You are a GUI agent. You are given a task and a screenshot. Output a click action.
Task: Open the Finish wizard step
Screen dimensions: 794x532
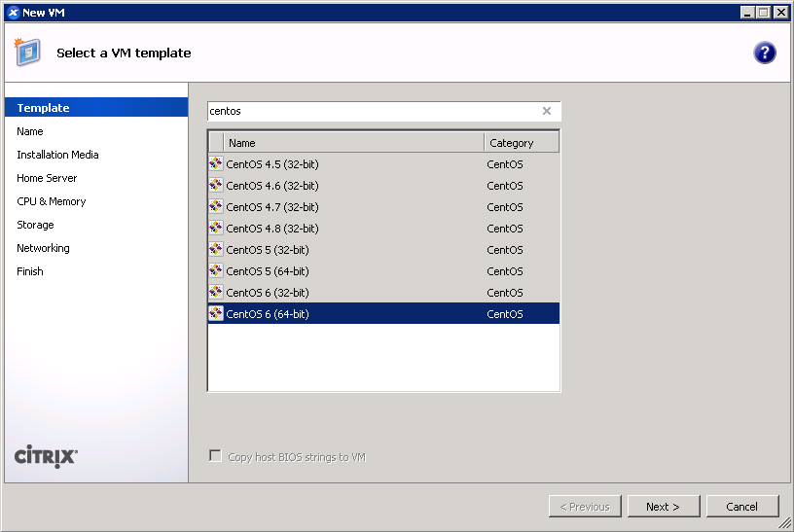pos(30,270)
